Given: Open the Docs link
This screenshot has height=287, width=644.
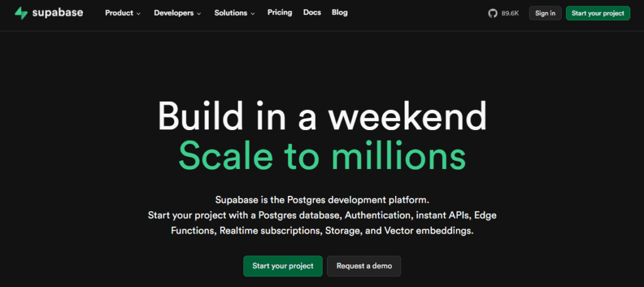Looking at the screenshot, I should pos(312,13).
